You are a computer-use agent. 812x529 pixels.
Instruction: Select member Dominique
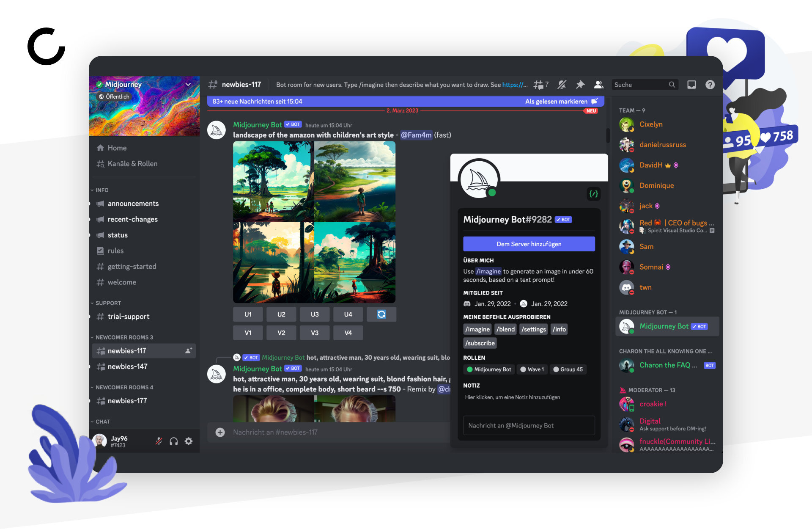[x=667, y=185]
